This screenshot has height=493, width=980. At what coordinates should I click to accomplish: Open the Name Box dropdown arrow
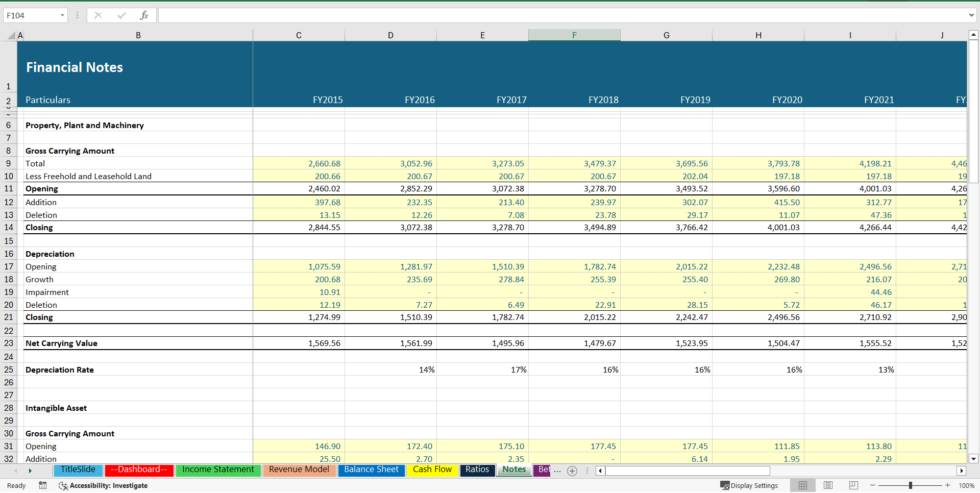(63, 15)
